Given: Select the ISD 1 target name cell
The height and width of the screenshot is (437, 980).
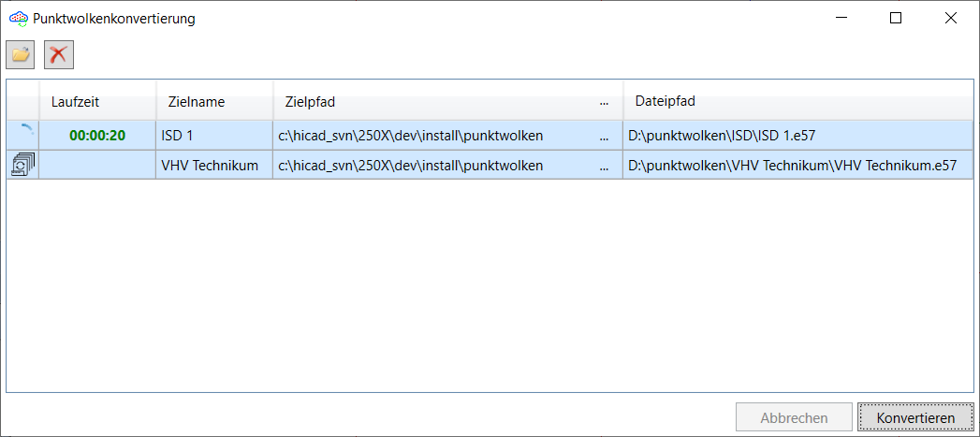Looking at the screenshot, I should (x=213, y=136).
